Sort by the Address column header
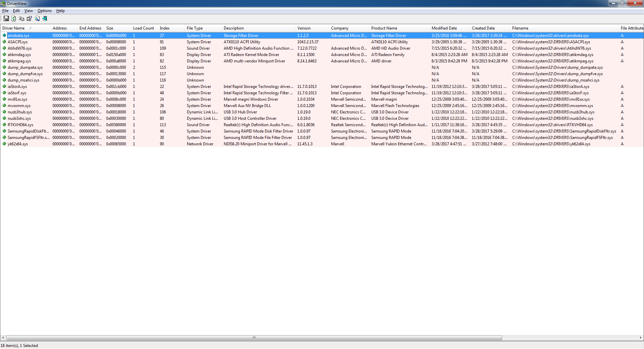Image resolution: width=644 pixels, height=349 pixels. (x=64, y=28)
